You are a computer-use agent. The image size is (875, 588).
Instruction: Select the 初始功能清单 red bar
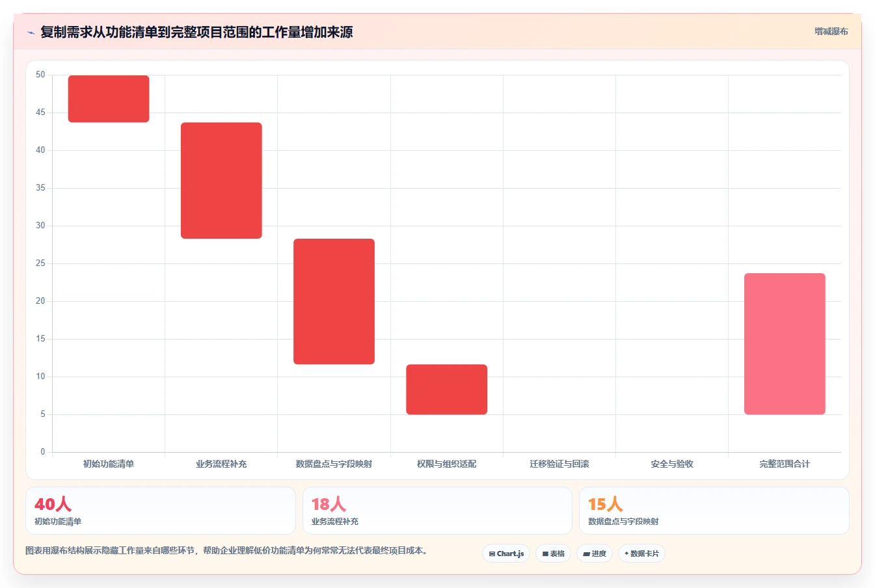[x=109, y=99]
